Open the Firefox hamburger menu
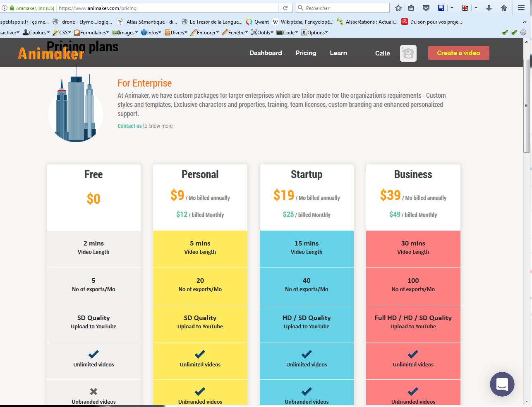This screenshot has height=407, width=532. [x=521, y=8]
